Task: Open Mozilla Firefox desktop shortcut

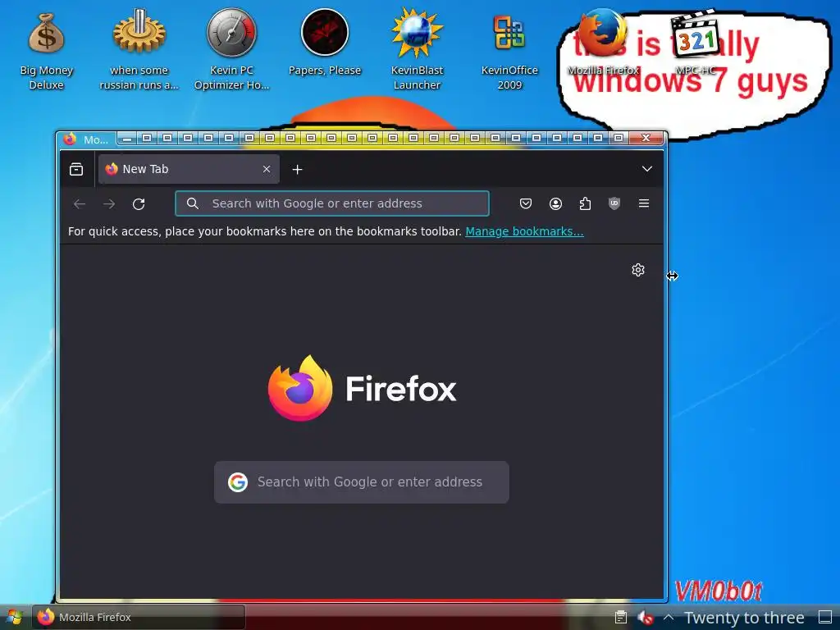Action: 603,44
